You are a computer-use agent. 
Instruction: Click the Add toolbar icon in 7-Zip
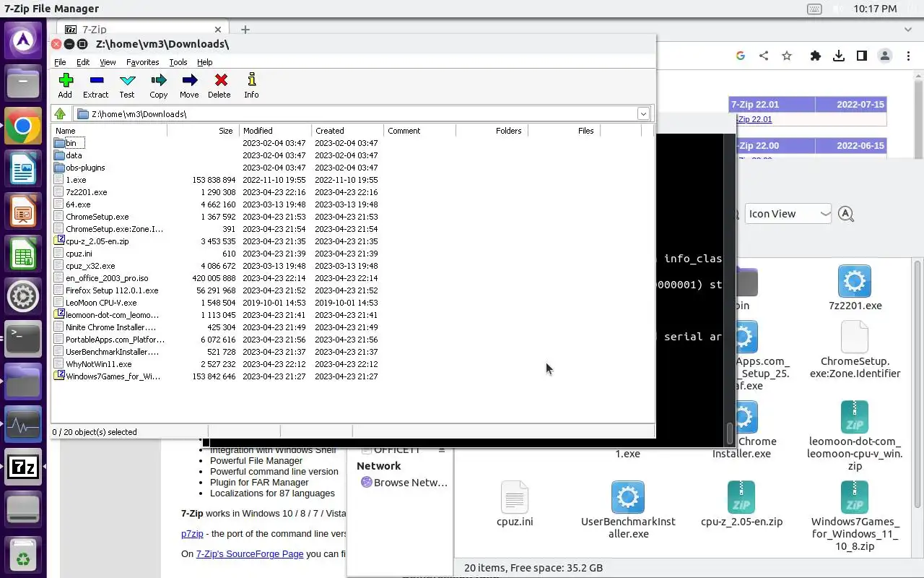click(x=65, y=85)
